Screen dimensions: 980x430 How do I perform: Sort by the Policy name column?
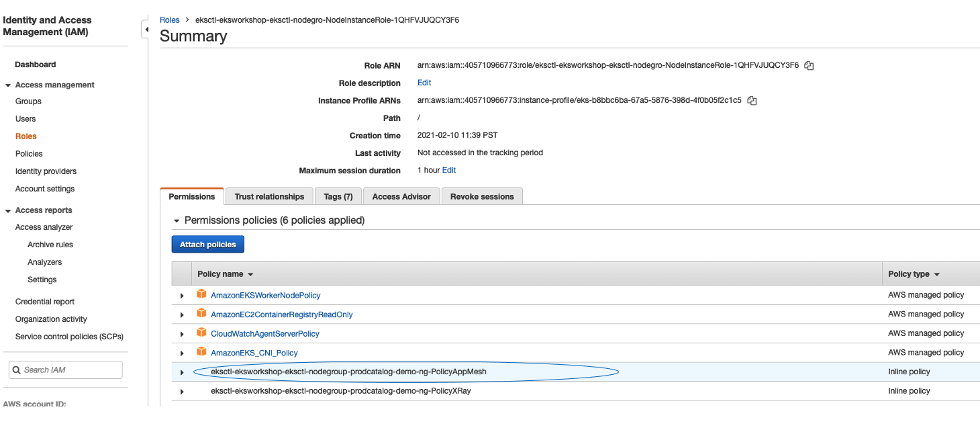(226, 274)
